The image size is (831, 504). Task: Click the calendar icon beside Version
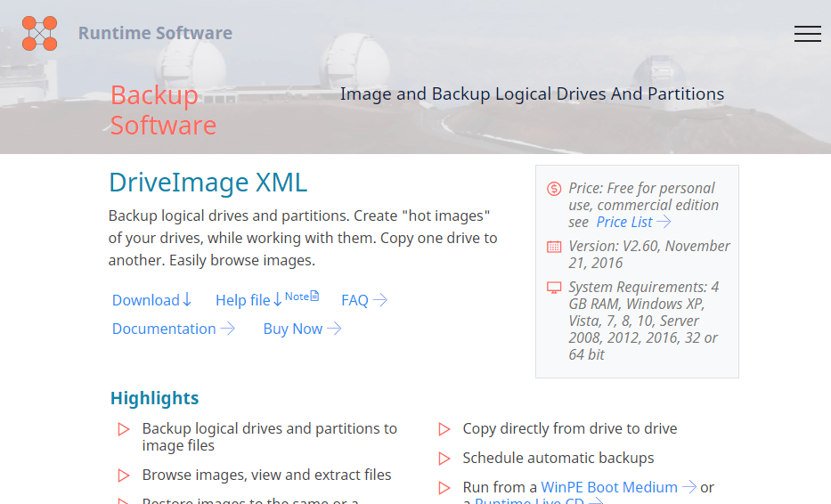click(x=554, y=247)
